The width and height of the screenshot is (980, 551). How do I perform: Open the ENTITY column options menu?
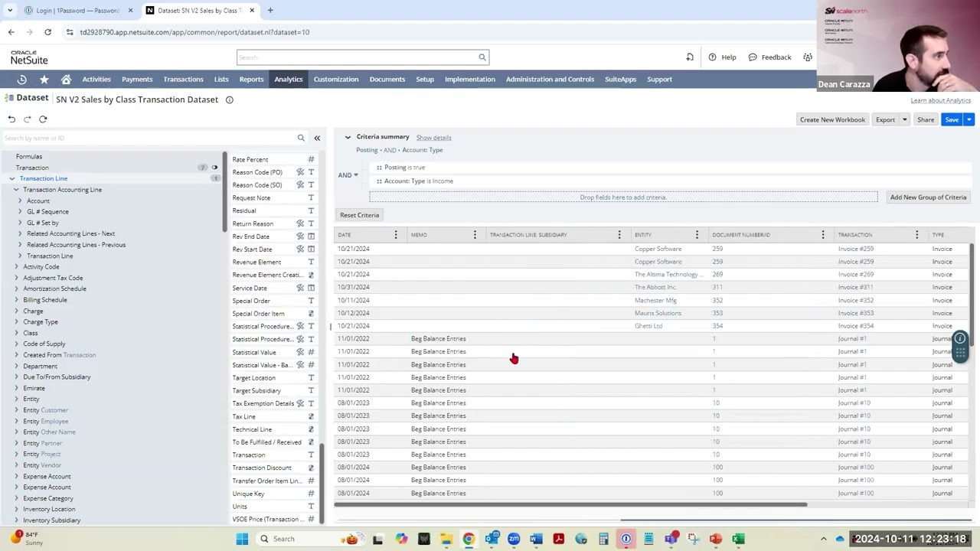[x=697, y=235]
